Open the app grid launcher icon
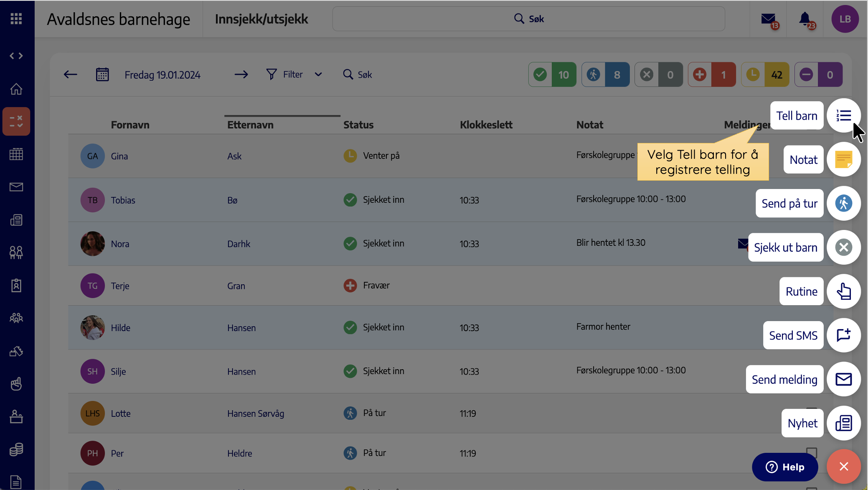Image resolution: width=868 pixels, height=490 pixels. click(16, 19)
